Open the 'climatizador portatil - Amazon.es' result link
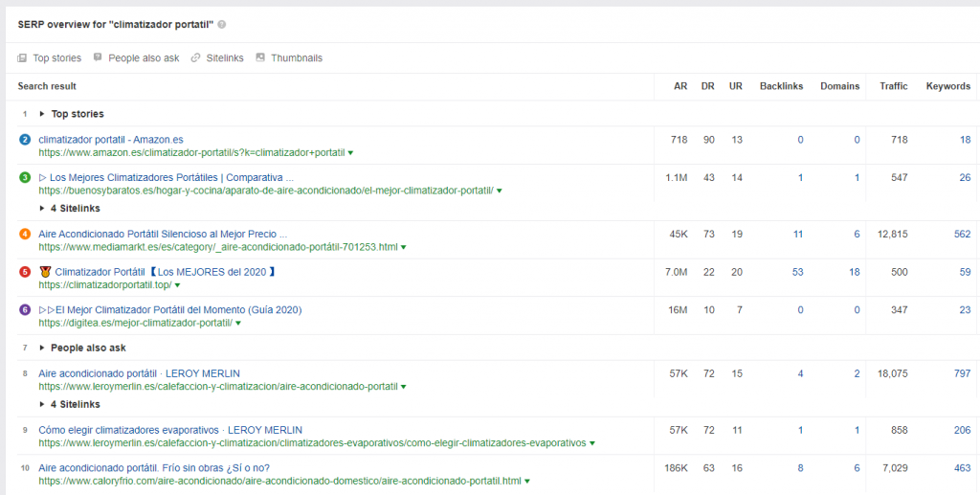Viewport: 980px width, 495px height. (x=111, y=140)
